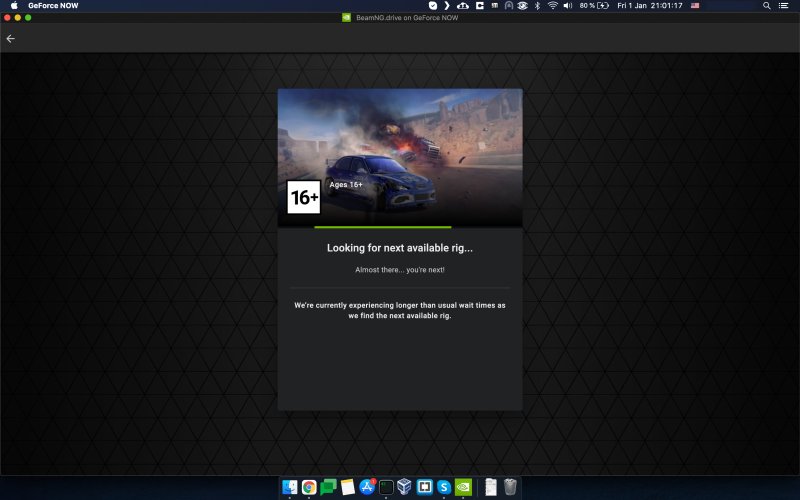Open the US input source menu
800x500 pixels.
coord(693,6)
